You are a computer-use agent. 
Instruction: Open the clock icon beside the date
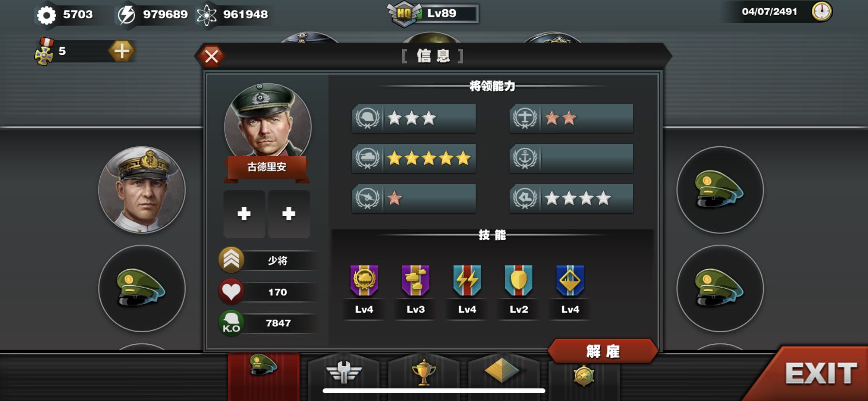coord(821,11)
